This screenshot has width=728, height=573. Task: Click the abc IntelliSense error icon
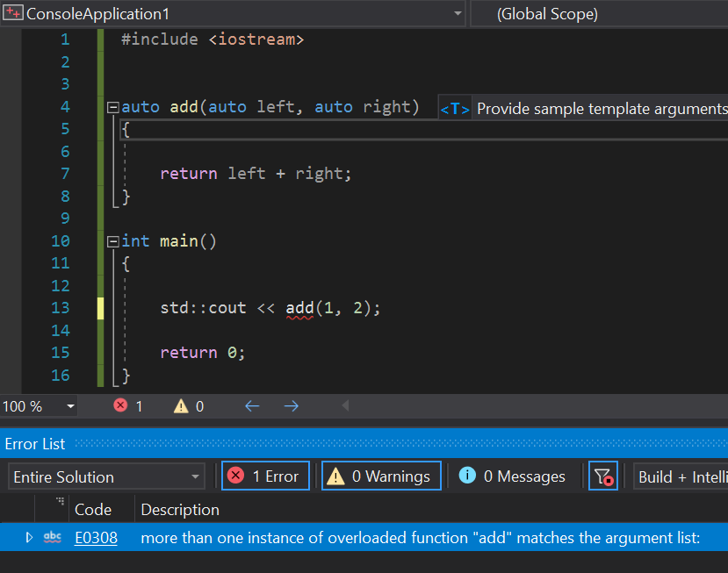coord(53,537)
